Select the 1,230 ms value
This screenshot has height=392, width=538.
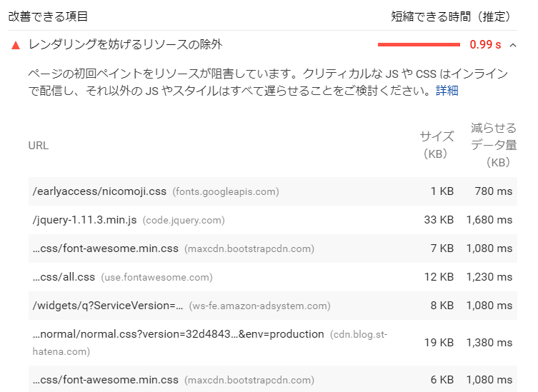tap(489, 277)
